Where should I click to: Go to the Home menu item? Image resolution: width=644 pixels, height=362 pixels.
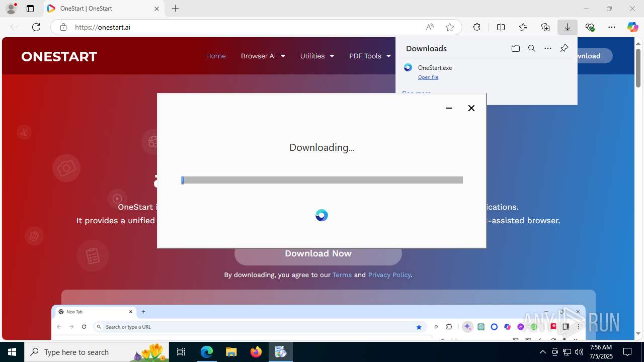click(216, 56)
